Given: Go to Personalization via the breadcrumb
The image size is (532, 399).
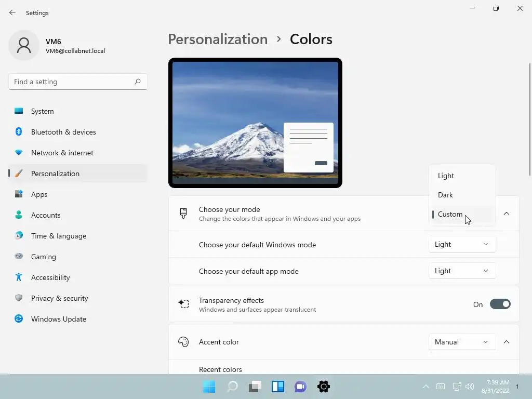Looking at the screenshot, I should coord(218,39).
